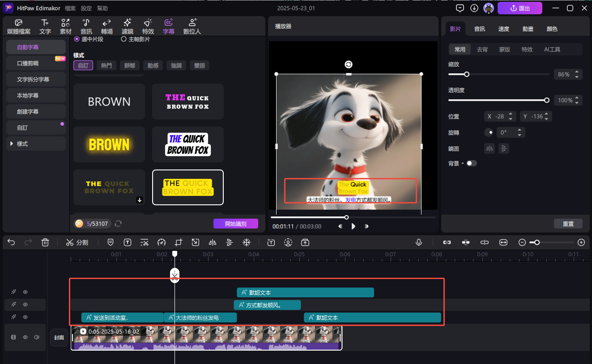This screenshot has width=592, height=364.
Task: Zoom out the timeline with the minus icon
Action: click(x=522, y=242)
